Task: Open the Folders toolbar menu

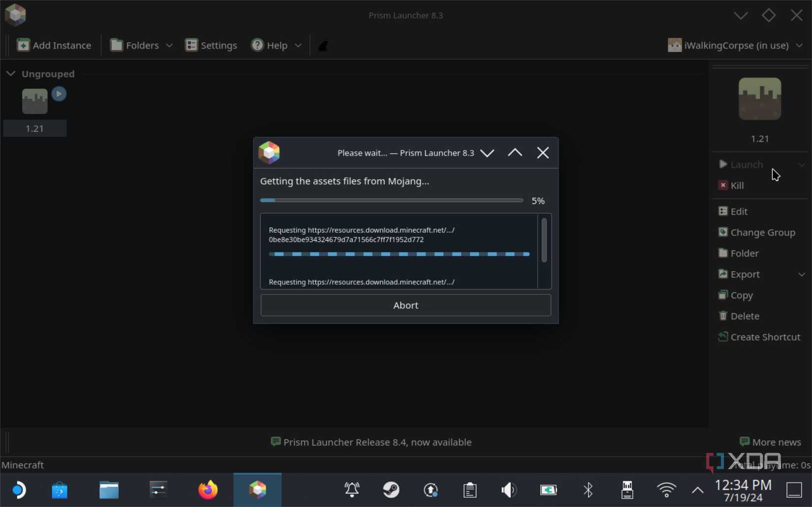Action: point(141,45)
